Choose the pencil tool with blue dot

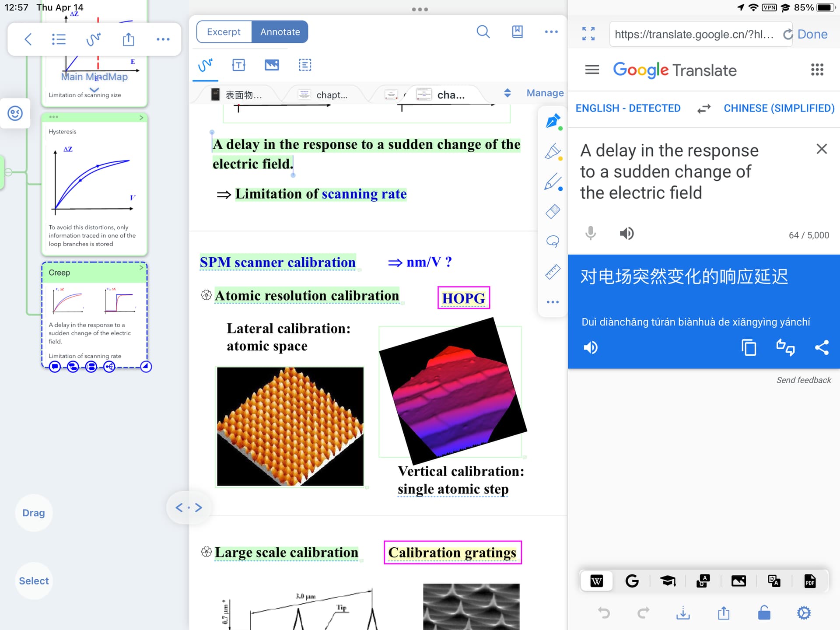coord(553,182)
